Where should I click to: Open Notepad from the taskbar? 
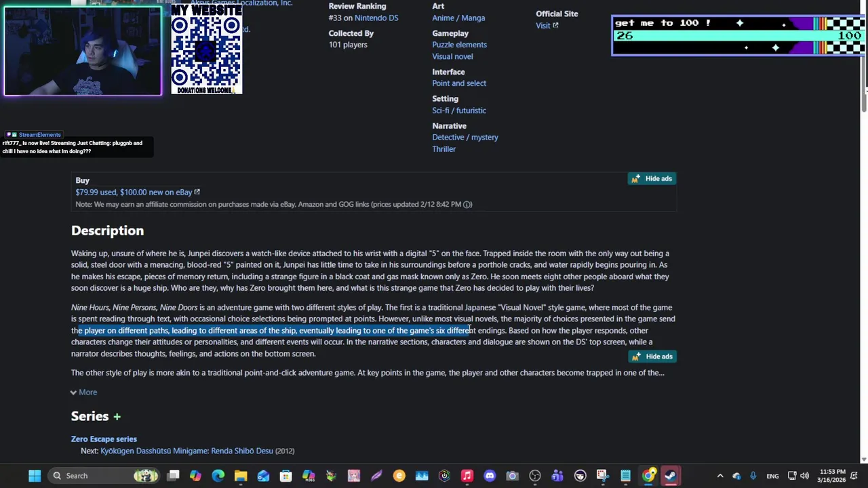tap(625, 476)
